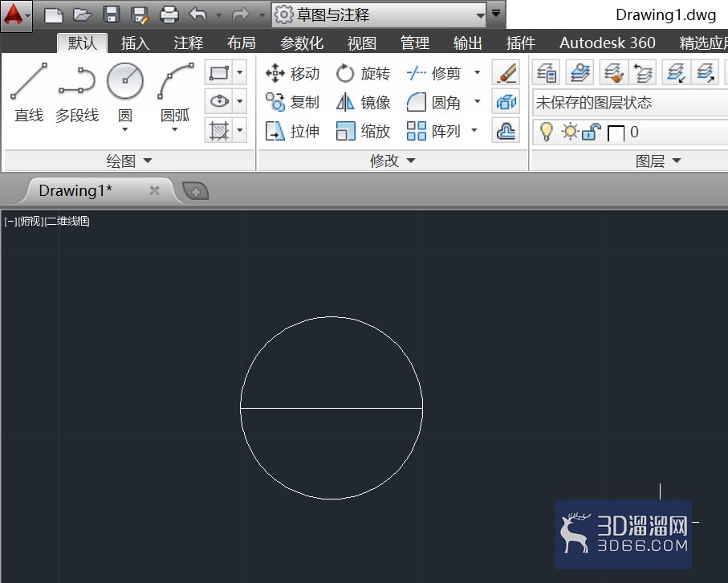Click the Explode tool icon

pos(506,102)
